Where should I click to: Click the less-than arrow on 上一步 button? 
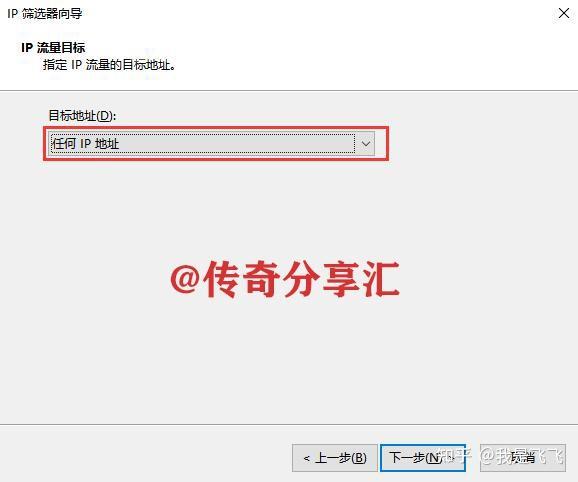coord(306,458)
